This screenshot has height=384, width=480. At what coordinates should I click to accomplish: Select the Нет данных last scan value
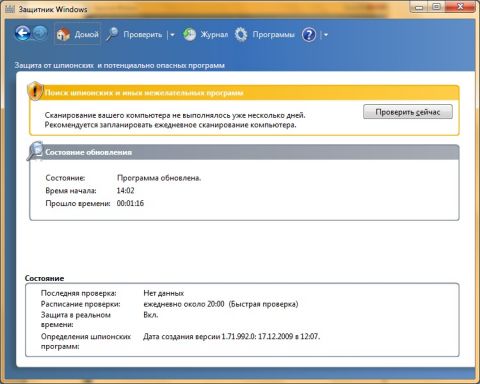point(164,293)
